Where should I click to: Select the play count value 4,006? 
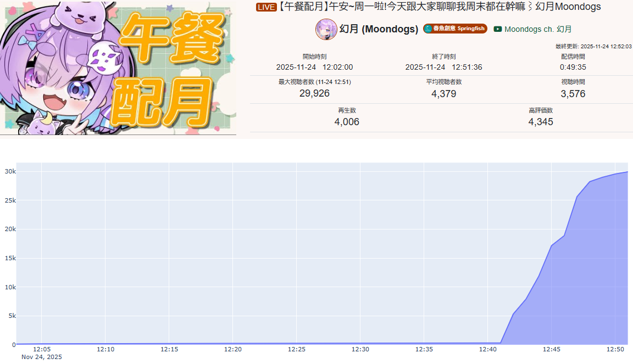pos(347,121)
